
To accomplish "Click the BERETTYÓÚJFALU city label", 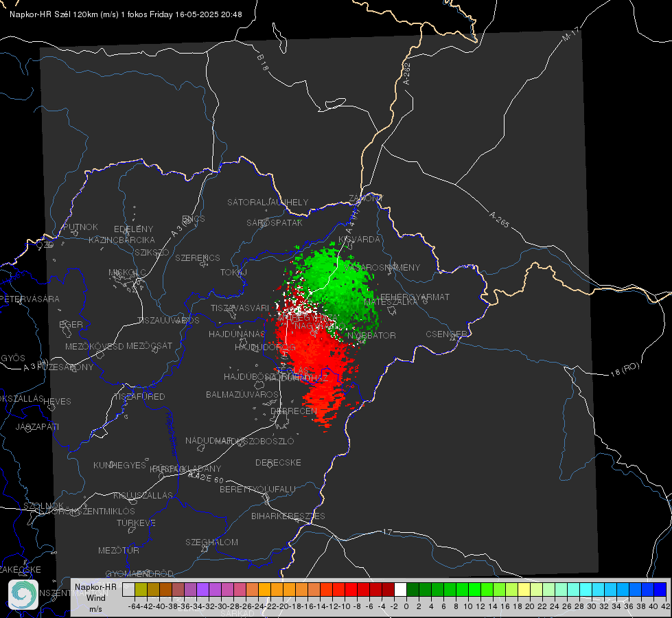I will (257, 489).
